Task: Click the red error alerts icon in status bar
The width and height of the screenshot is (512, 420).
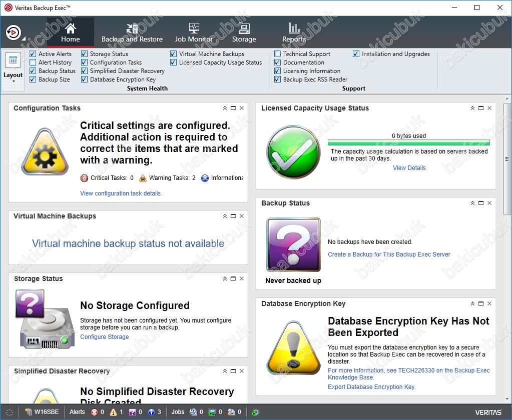Action: coord(95,412)
